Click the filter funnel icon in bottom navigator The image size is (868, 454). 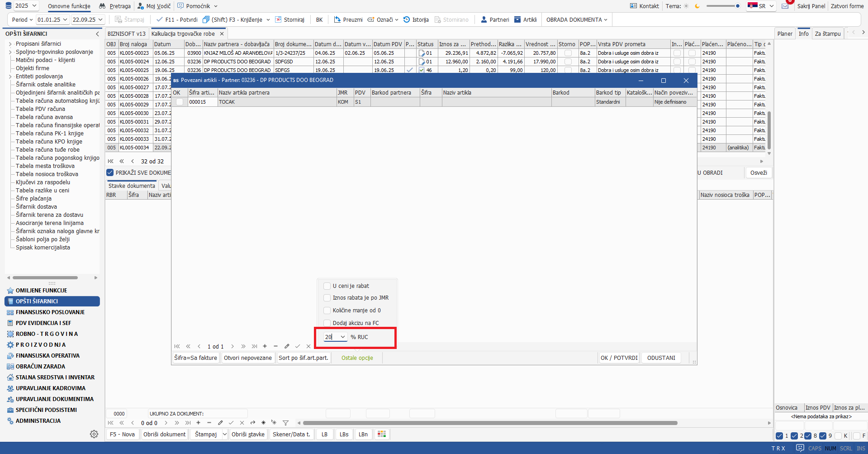[285, 423]
